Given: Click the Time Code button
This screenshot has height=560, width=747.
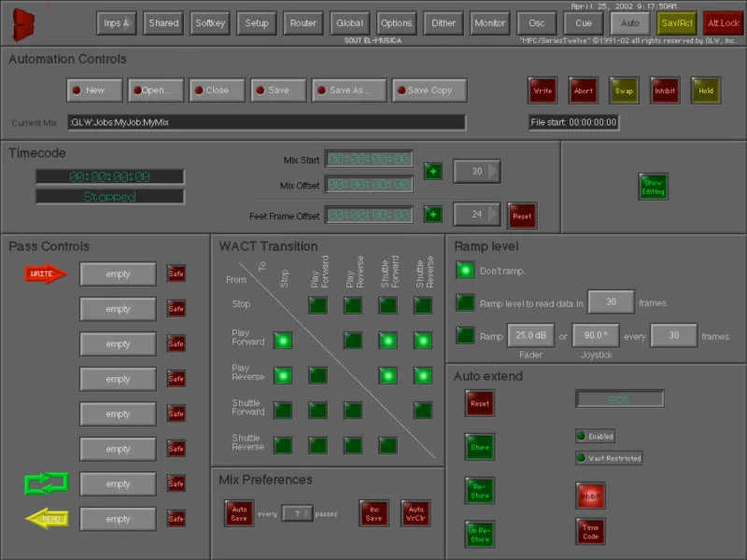Looking at the screenshot, I should [591, 531].
